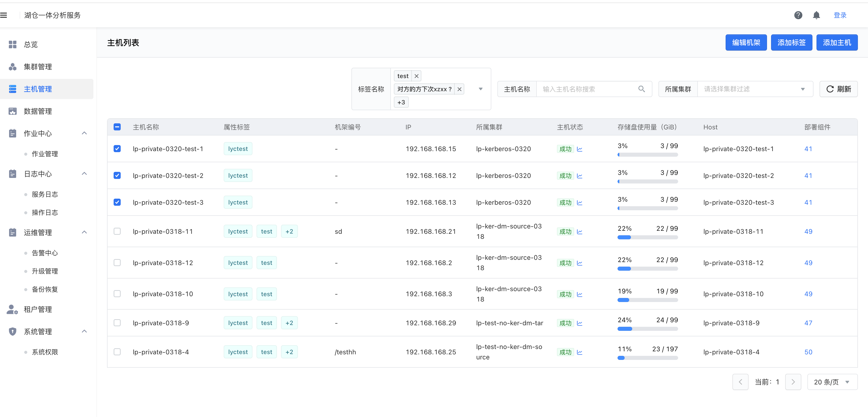This screenshot has width=868, height=417.
Task: Go to next page arrow
Action: tap(793, 382)
